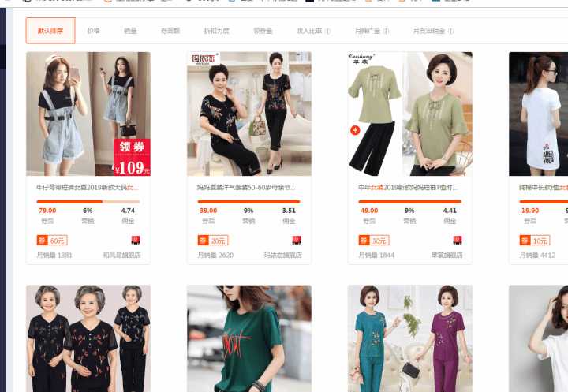Sort products by 价格
This screenshot has height=392, width=568.
(x=93, y=31)
